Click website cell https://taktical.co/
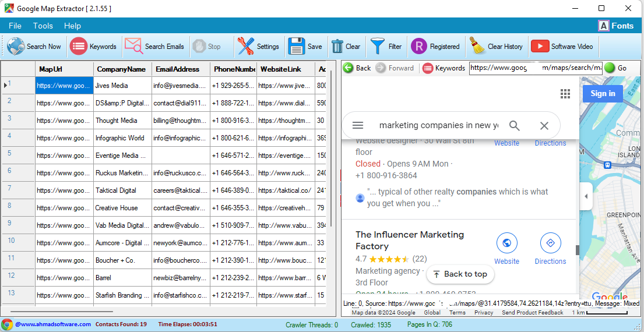The height and width of the screenshot is (332, 644). 286,190
